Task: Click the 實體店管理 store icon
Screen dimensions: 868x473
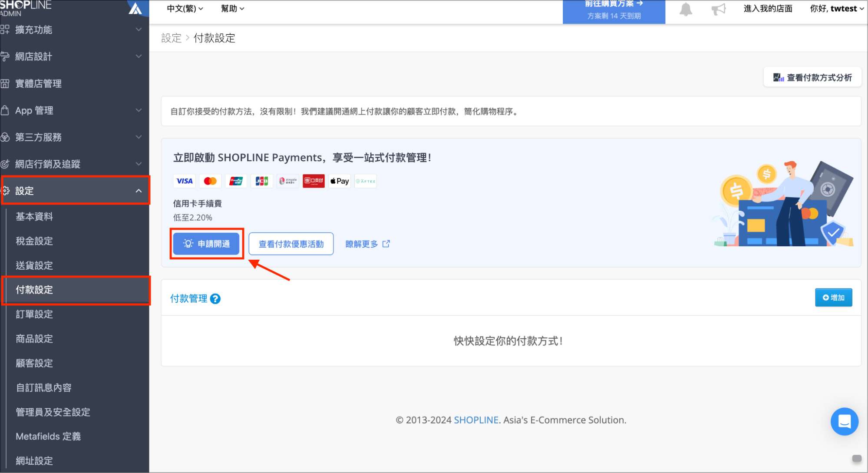Action: click(x=5, y=83)
